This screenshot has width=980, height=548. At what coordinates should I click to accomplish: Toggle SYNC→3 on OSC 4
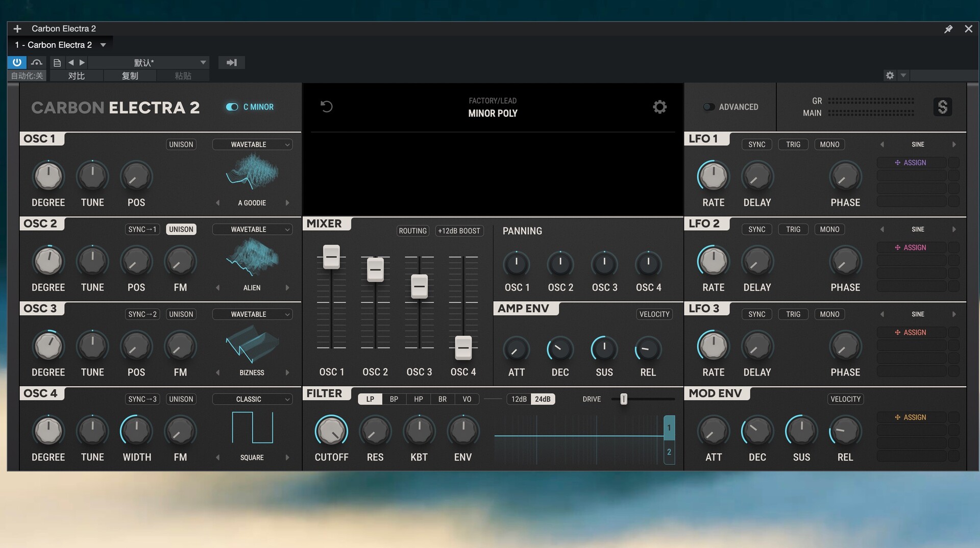coord(142,399)
